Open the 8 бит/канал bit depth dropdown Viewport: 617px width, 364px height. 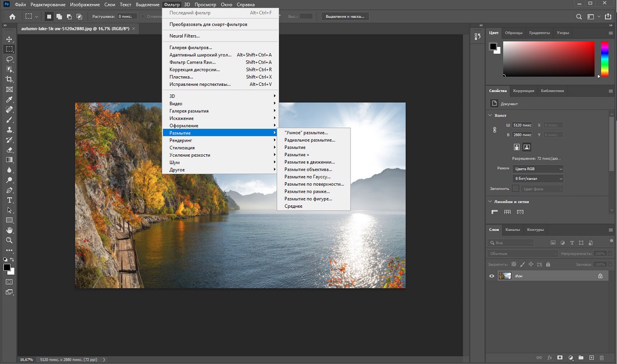538,179
